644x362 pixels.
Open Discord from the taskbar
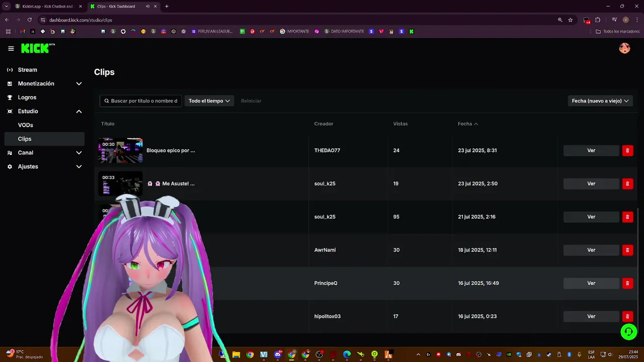coord(278,354)
